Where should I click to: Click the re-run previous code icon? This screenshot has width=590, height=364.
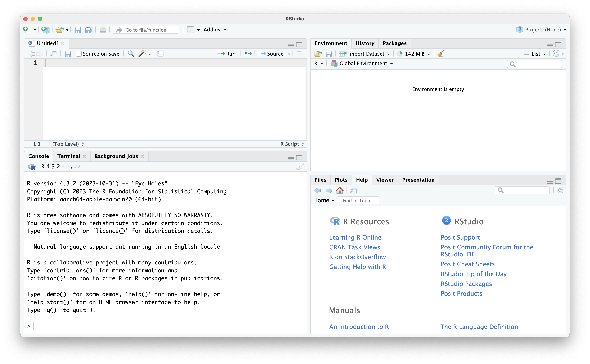coord(248,54)
